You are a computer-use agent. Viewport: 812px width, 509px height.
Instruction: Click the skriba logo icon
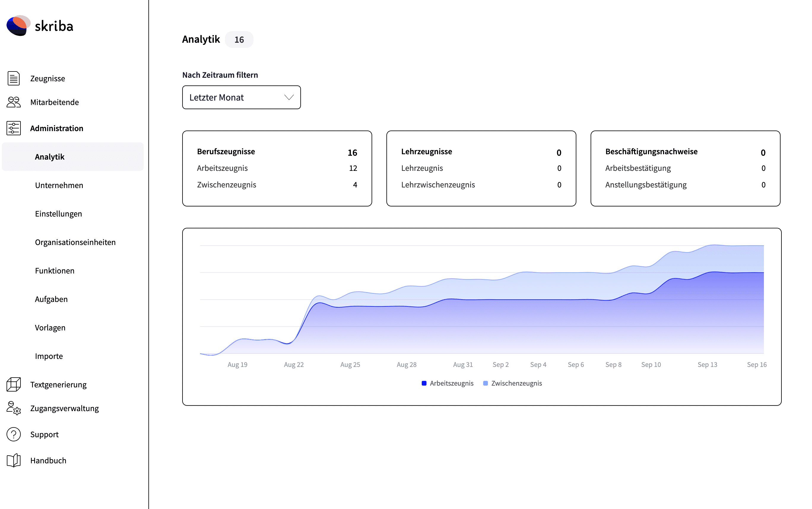coord(18,26)
